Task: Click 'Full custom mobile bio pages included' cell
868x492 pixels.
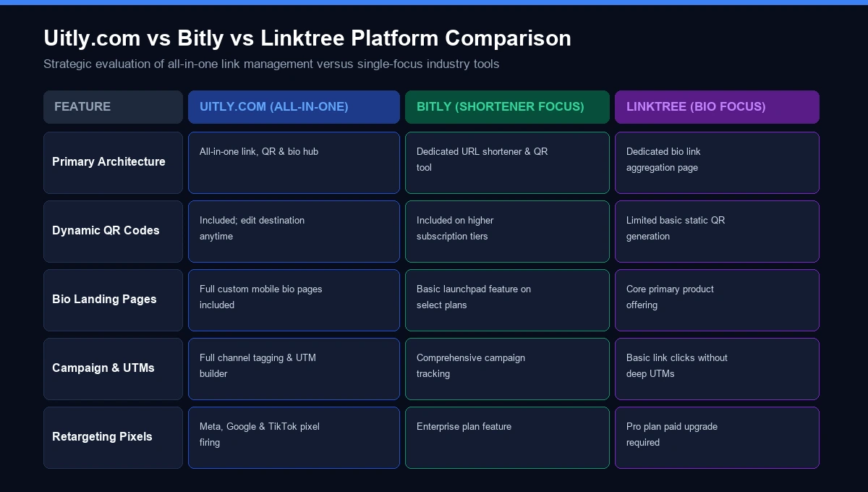Action: [x=294, y=300]
